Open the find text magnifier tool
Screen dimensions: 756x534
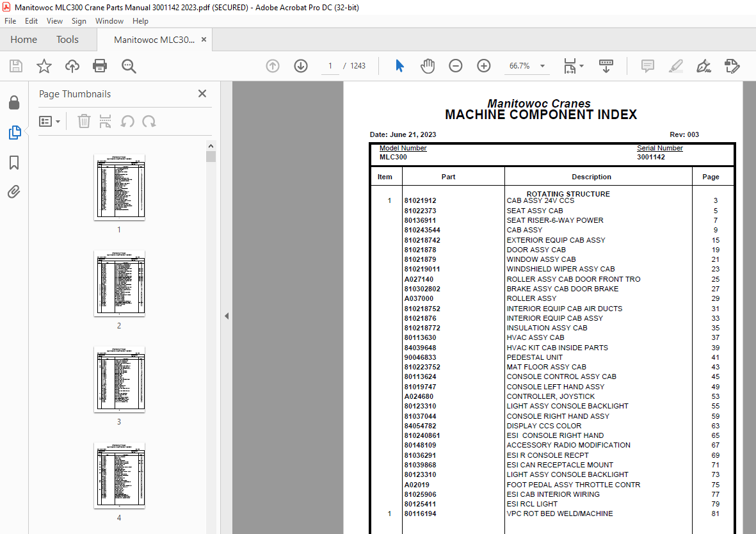(x=129, y=66)
